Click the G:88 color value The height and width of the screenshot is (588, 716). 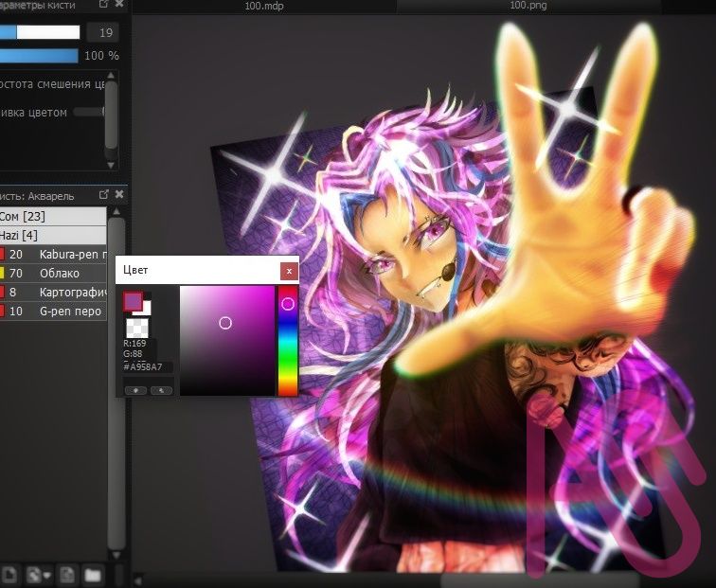133,354
